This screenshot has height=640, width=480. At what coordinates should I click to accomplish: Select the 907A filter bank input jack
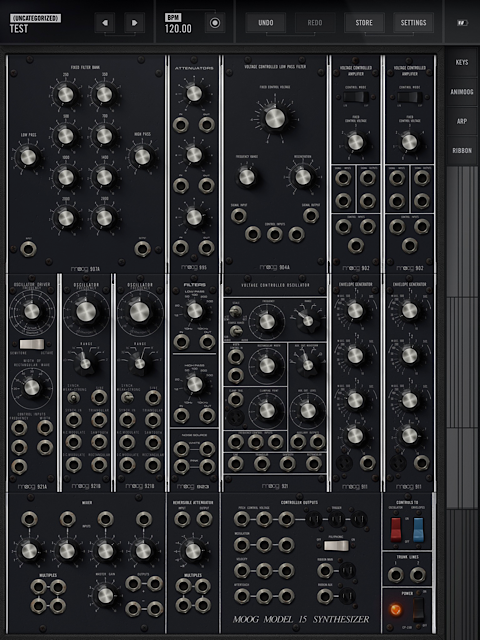point(28,249)
